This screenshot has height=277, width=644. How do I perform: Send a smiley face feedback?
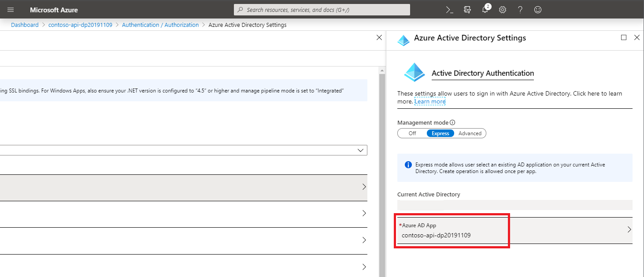[537, 9]
